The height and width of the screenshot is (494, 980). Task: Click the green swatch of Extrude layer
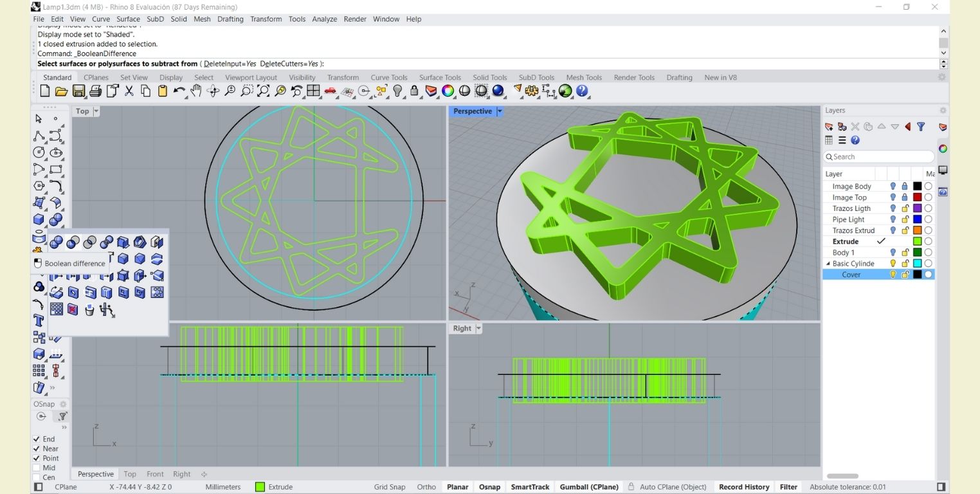tap(918, 241)
